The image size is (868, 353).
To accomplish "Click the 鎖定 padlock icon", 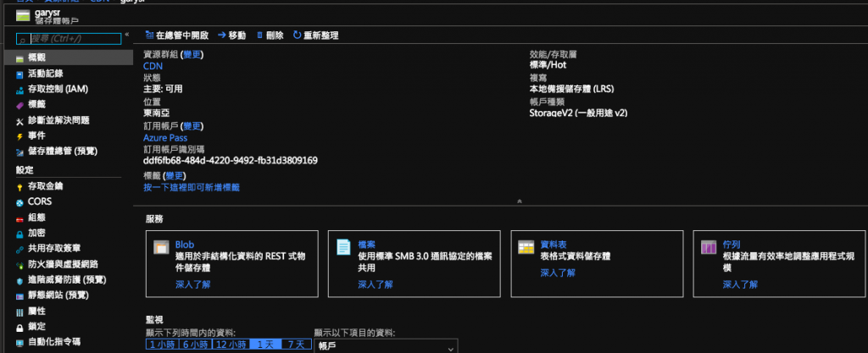I will (20, 327).
